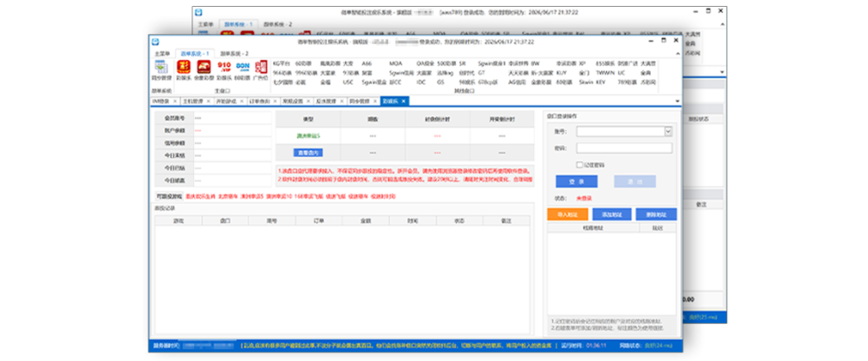
Task: Open the blue 80N toolbar icon
Action: coord(243,67)
